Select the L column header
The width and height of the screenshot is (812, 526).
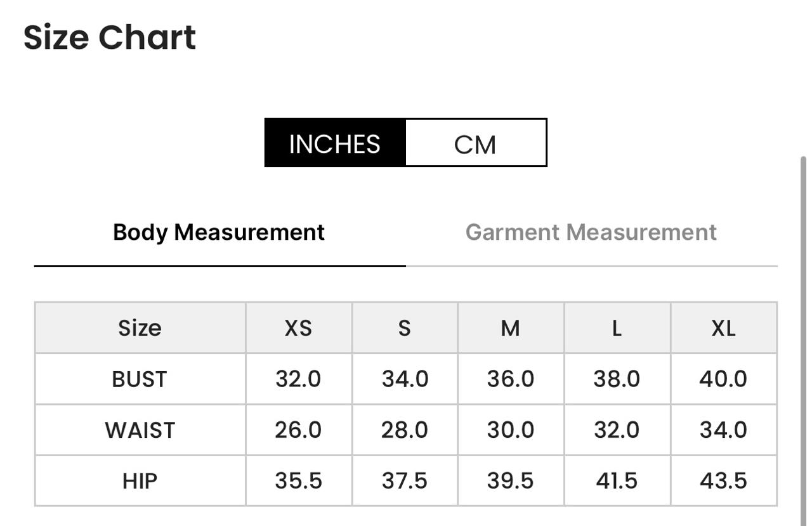(617, 328)
